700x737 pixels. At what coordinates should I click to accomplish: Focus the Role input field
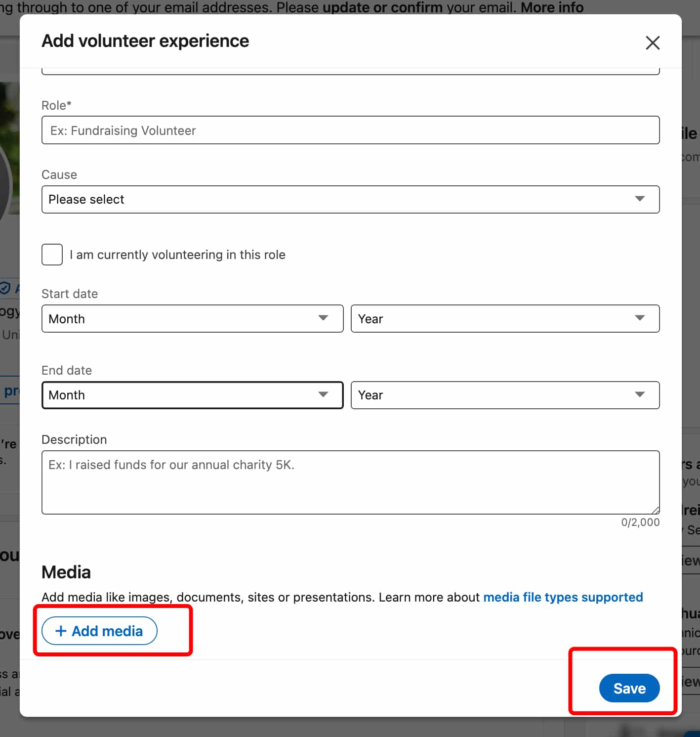pyautogui.click(x=351, y=130)
